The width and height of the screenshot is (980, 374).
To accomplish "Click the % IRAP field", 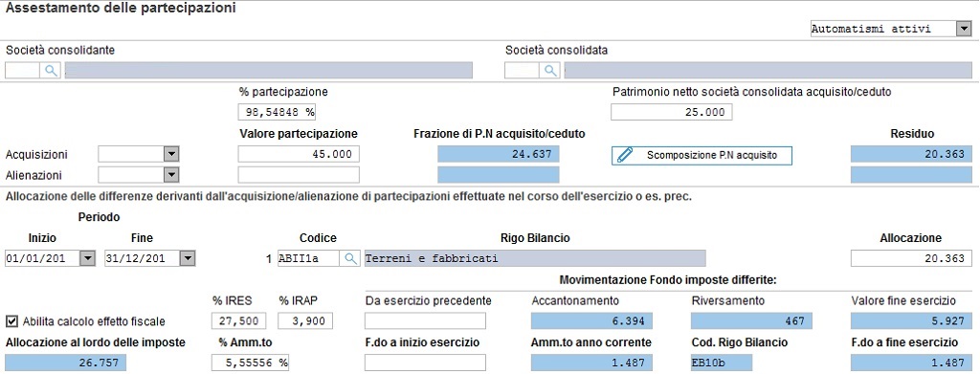I will (x=305, y=321).
